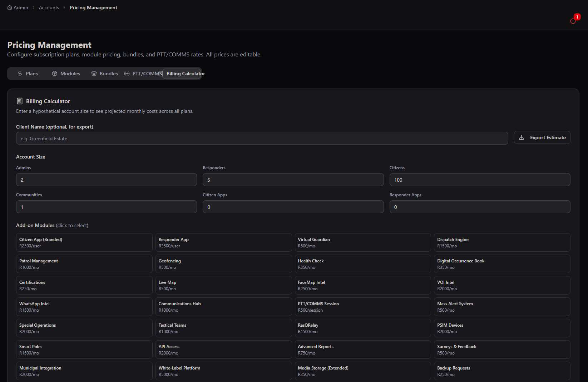
Task: Switch to the Bundles tab
Action: click(104, 74)
